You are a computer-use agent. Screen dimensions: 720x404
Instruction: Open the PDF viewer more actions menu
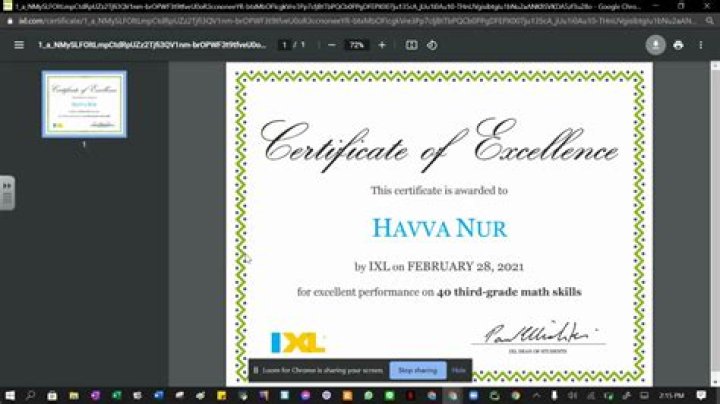pos(700,45)
